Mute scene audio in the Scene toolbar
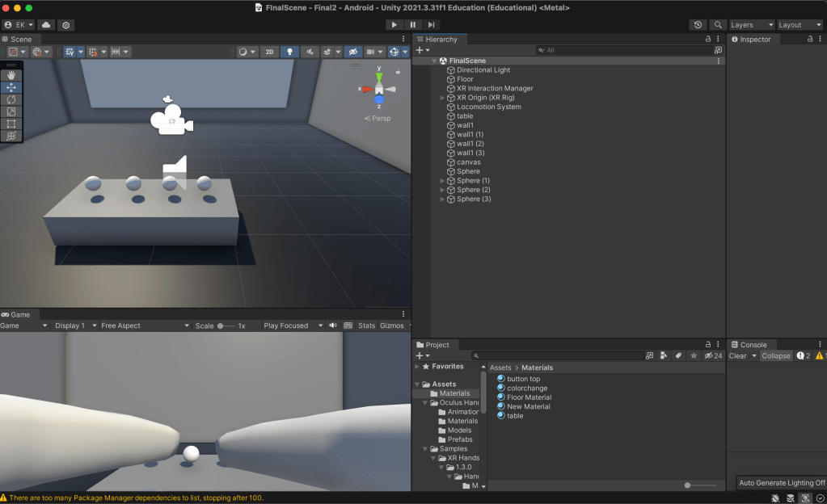 [x=310, y=51]
